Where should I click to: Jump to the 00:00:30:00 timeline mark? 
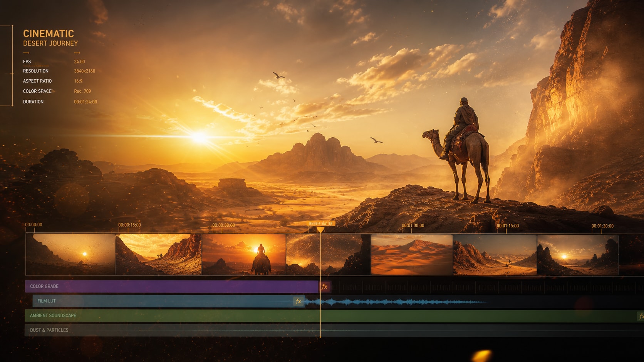click(223, 225)
